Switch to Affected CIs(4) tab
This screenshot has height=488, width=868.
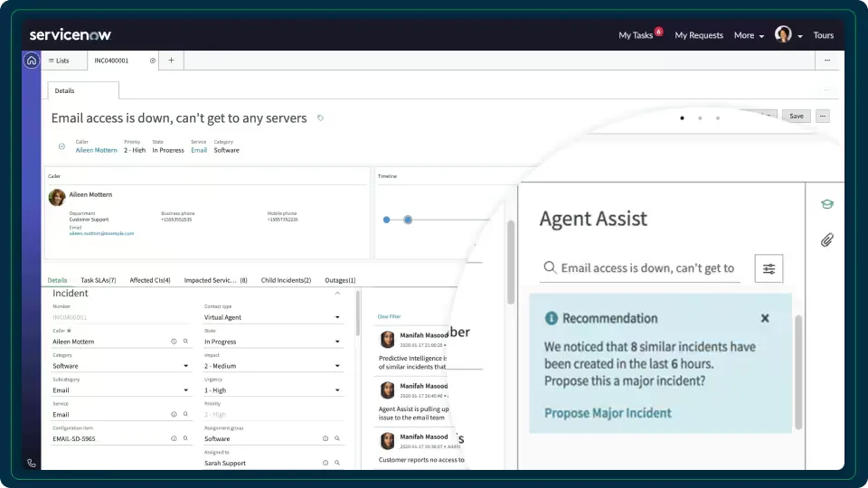(150, 280)
